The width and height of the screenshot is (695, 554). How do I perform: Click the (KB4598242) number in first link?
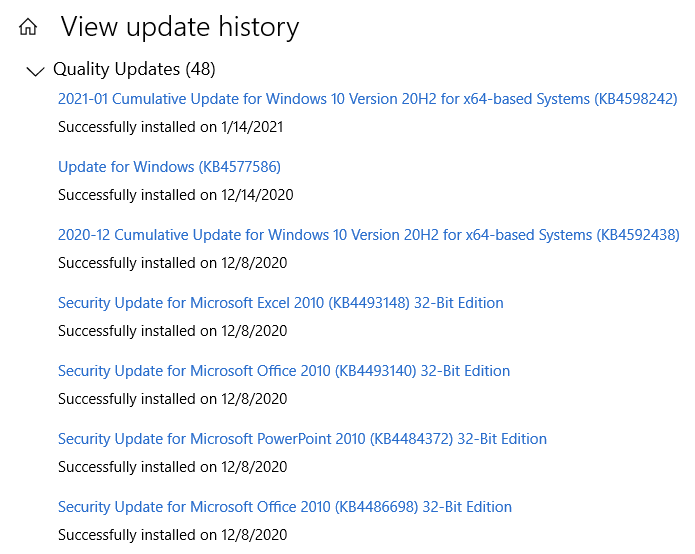635,99
